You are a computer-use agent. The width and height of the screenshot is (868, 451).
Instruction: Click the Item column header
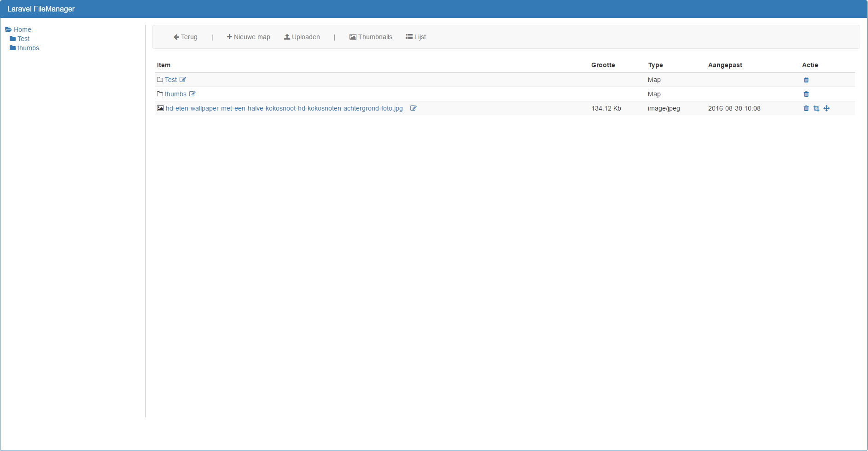pyautogui.click(x=163, y=65)
